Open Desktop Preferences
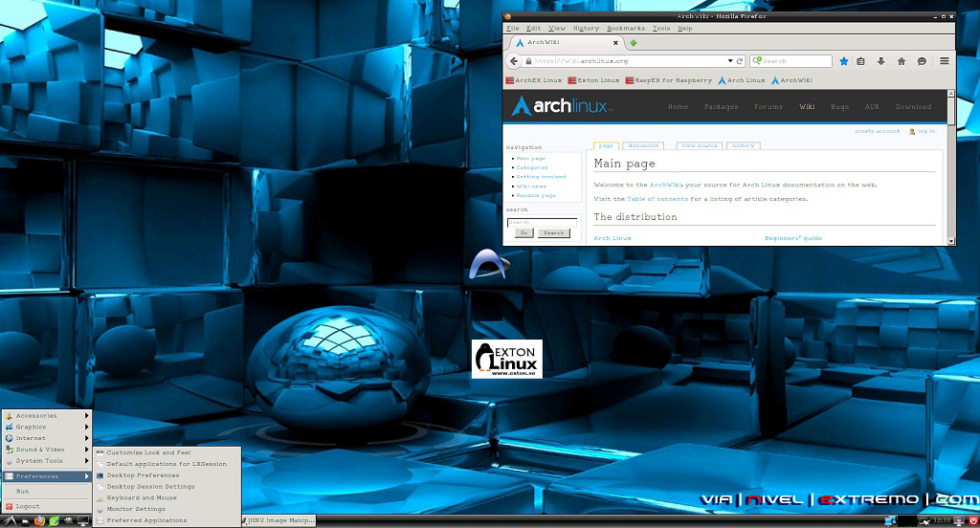This screenshot has width=980, height=528. pos(167,474)
